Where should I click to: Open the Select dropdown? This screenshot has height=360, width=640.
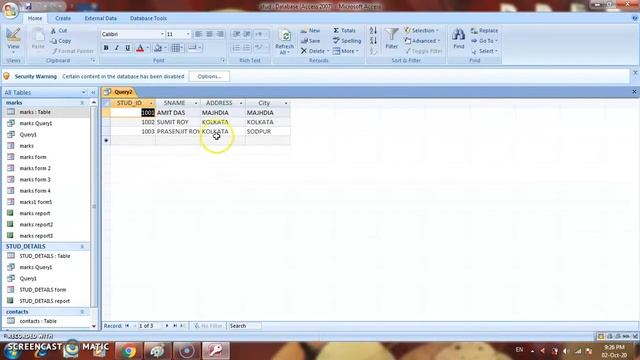[x=484, y=51]
